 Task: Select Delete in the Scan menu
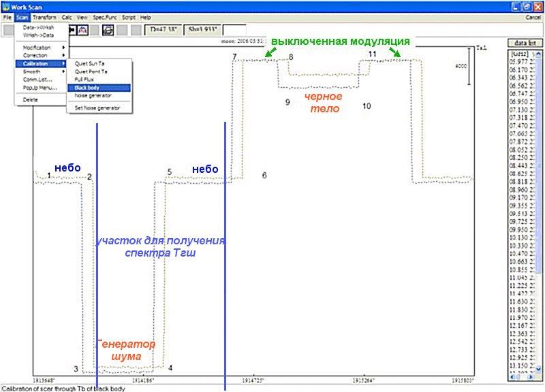(x=41, y=99)
